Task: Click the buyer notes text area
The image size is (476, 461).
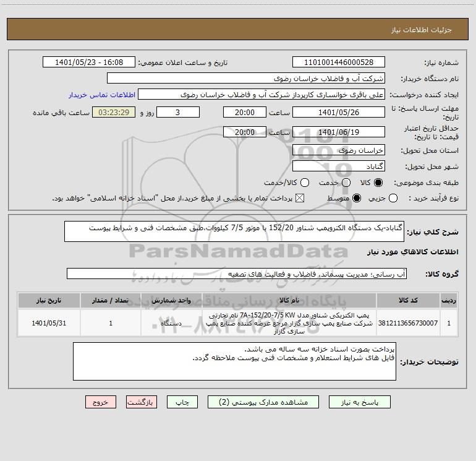Action: 234,361
